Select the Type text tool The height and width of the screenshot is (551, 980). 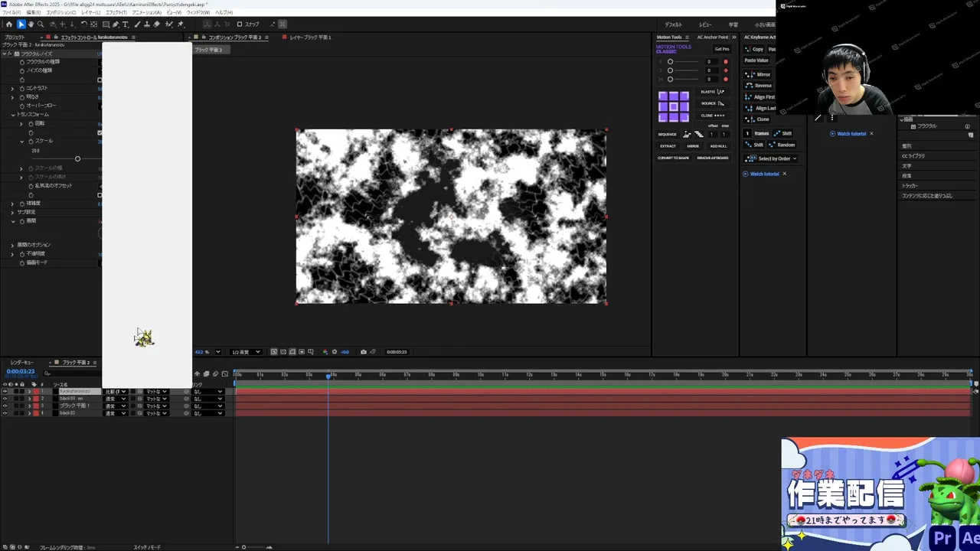coord(125,24)
